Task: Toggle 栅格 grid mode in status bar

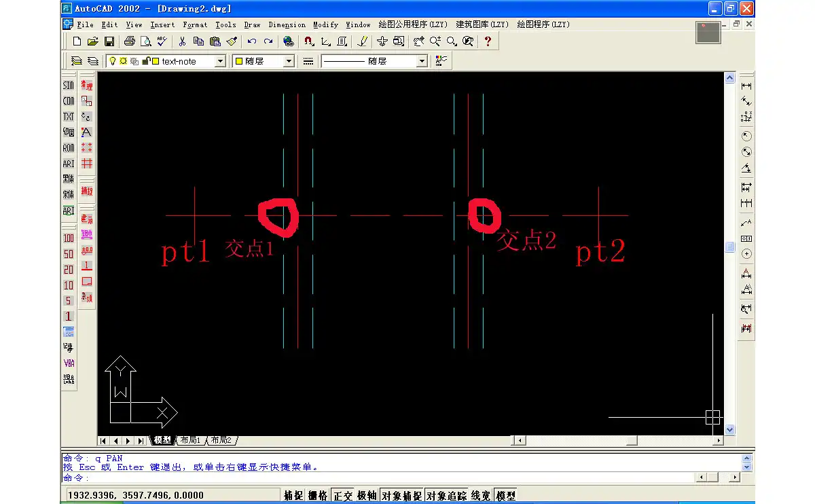Action: click(318, 496)
